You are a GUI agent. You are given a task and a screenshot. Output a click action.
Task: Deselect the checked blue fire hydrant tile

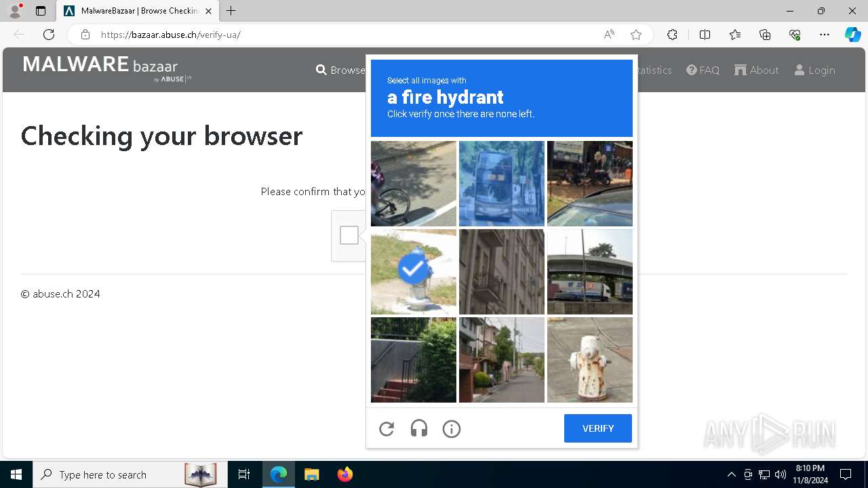tap(414, 272)
